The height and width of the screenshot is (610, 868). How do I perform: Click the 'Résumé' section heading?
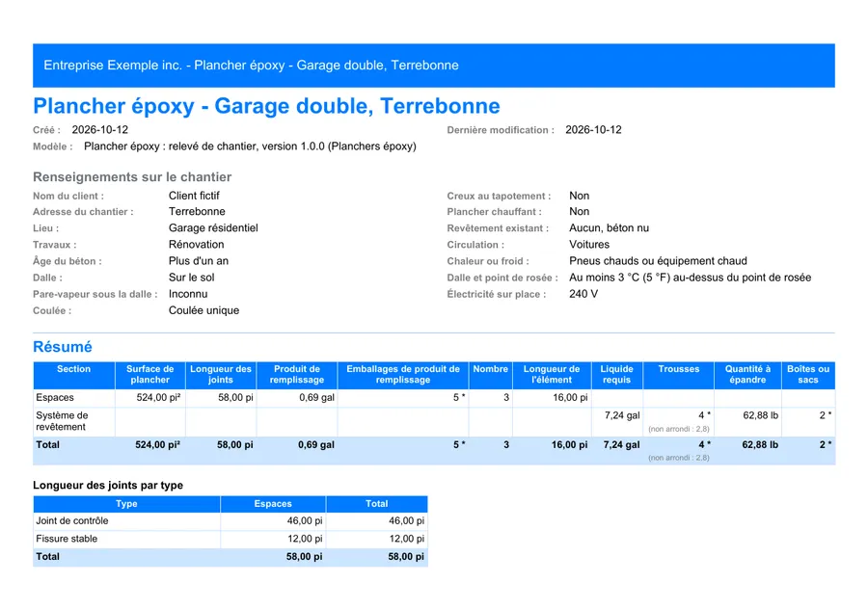point(63,347)
